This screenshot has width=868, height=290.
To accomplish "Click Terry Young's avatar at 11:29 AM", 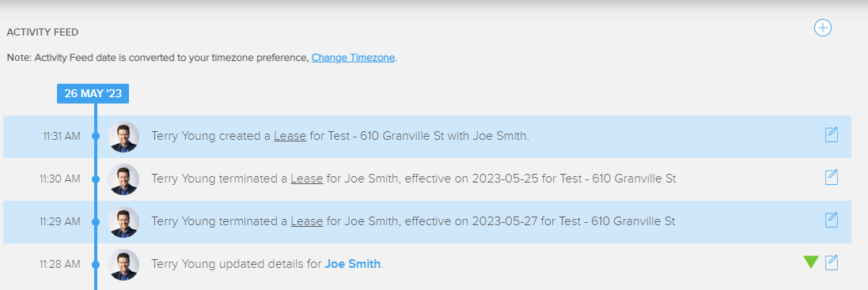I will pyautogui.click(x=123, y=221).
